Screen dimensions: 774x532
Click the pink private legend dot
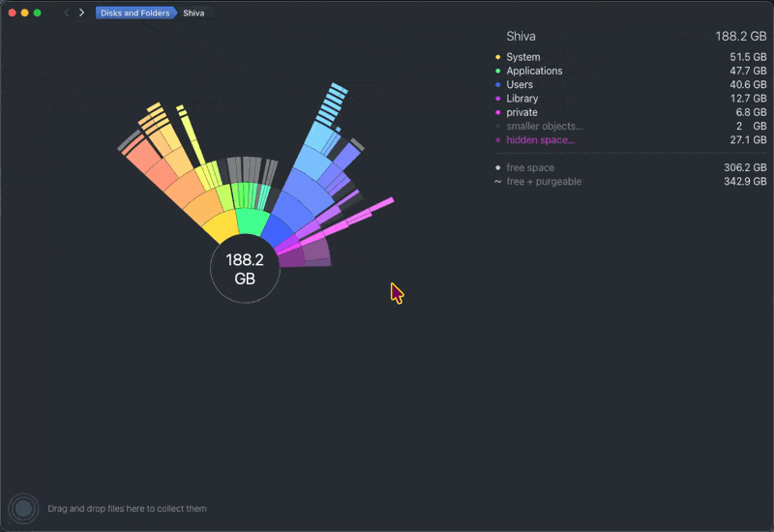click(x=498, y=112)
